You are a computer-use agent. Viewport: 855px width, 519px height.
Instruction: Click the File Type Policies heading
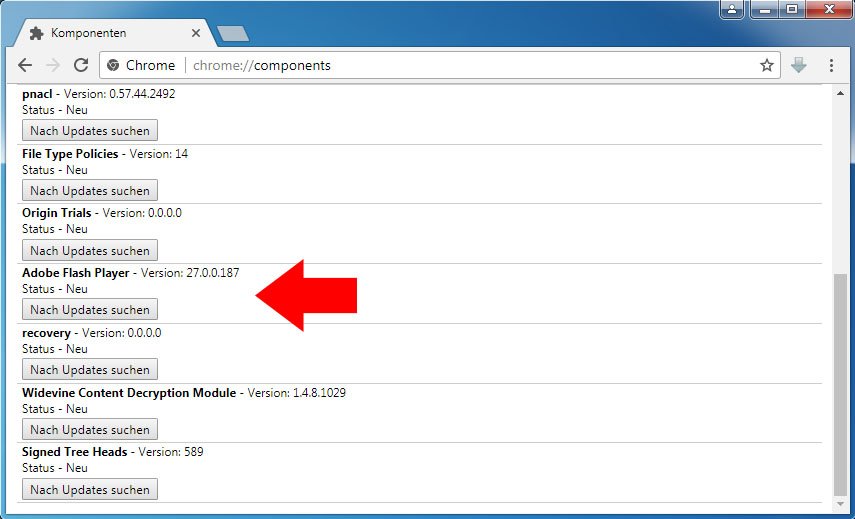[70, 154]
